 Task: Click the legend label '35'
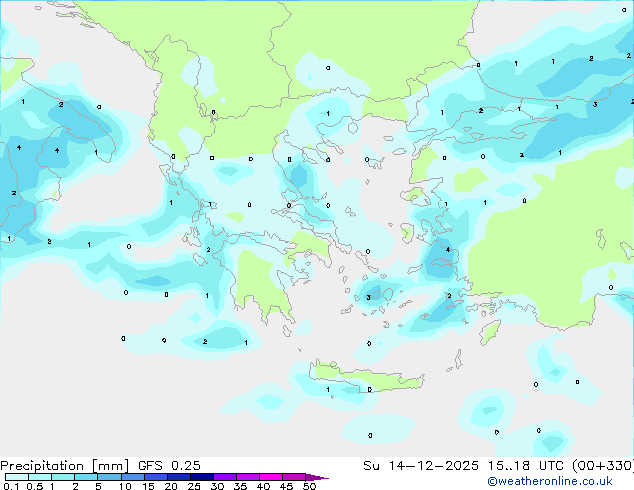tap(240, 486)
